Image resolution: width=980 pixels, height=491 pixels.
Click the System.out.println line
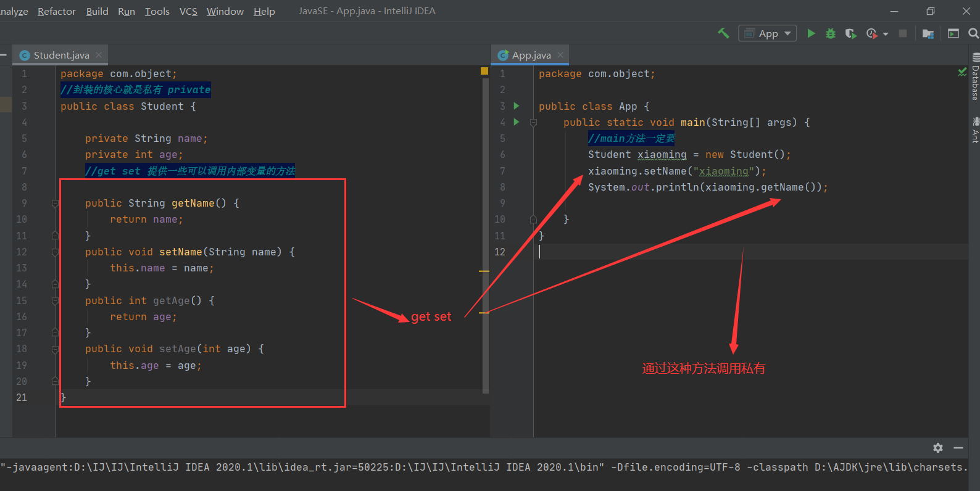[708, 187]
